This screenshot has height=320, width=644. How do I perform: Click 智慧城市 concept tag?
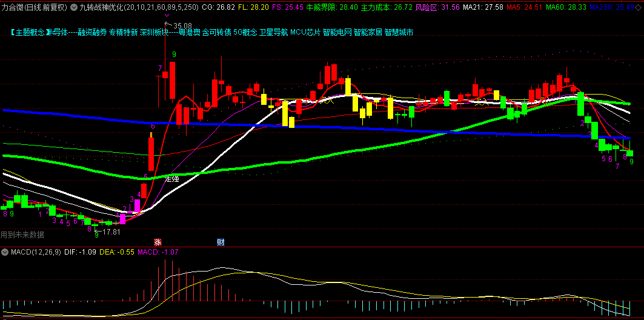click(399, 33)
